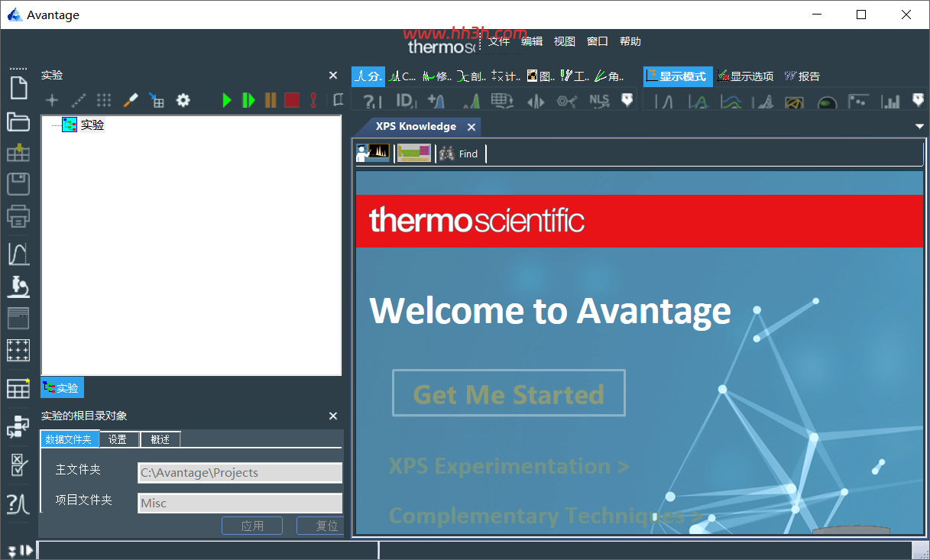Open the spectrum curve icon in the sidebar
This screenshot has height=560, width=930.
click(18, 253)
